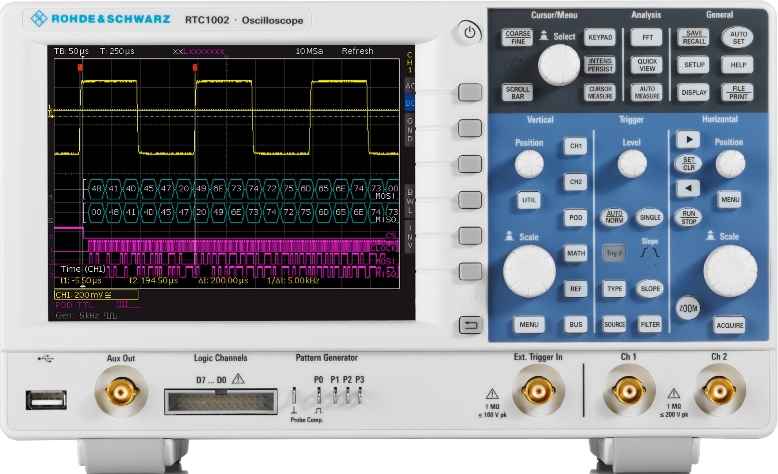Open trigger SOURCE selection
Screen dimensions: 778x474
(x=613, y=324)
